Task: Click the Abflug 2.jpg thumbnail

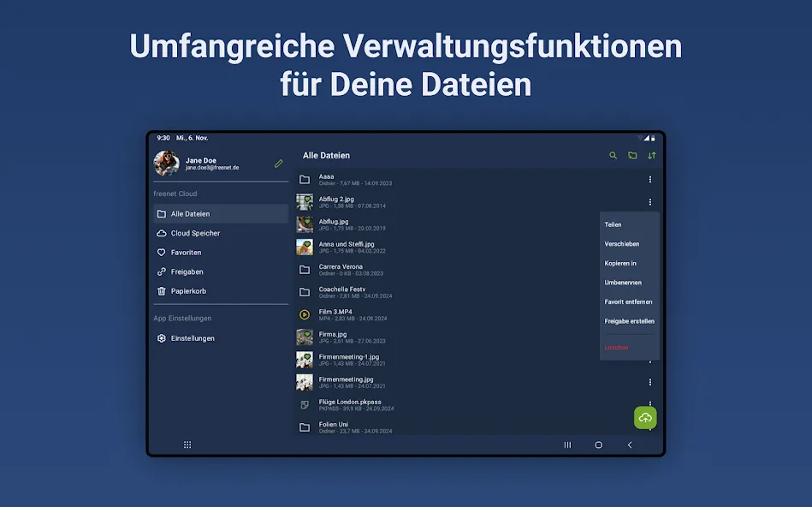Action: pyautogui.click(x=305, y=202)
